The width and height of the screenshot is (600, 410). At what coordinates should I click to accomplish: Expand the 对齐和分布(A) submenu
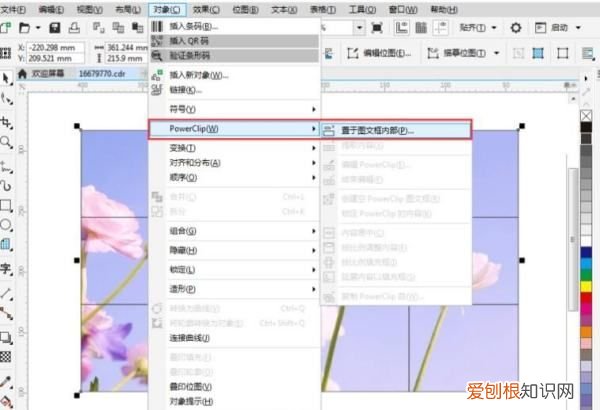[234, 163]
